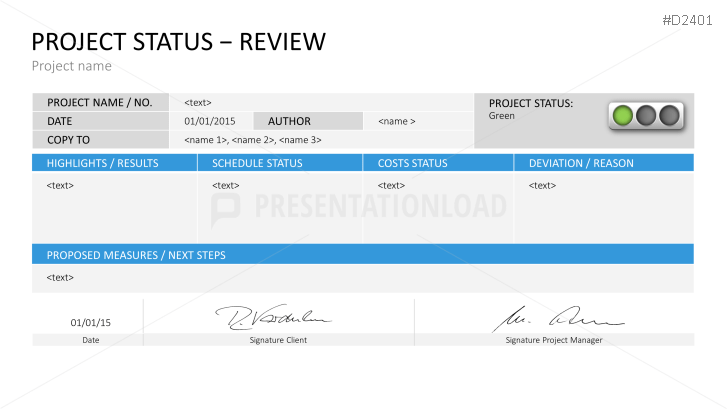
Task: Select the rightmost gray traffic light
Action: (668, 116)
